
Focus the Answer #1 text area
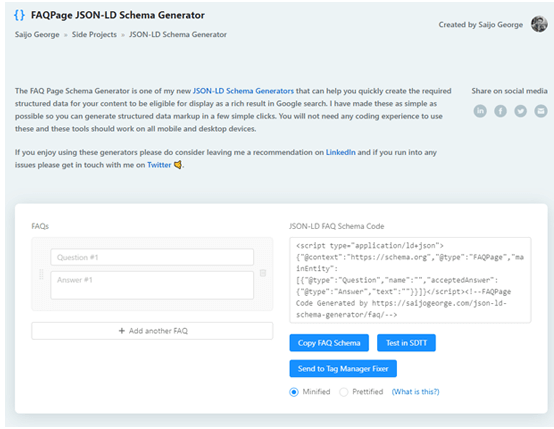(x=152, y=285)
